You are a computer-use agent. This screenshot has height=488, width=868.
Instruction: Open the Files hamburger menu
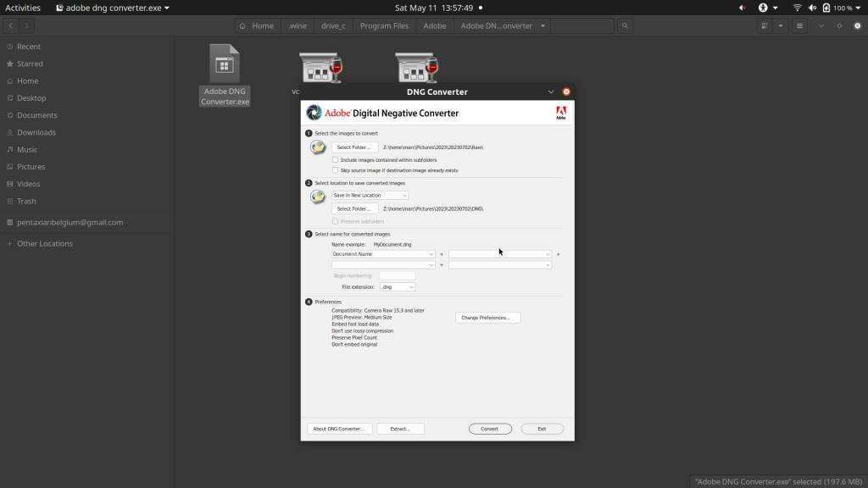(x=799, y=25)
